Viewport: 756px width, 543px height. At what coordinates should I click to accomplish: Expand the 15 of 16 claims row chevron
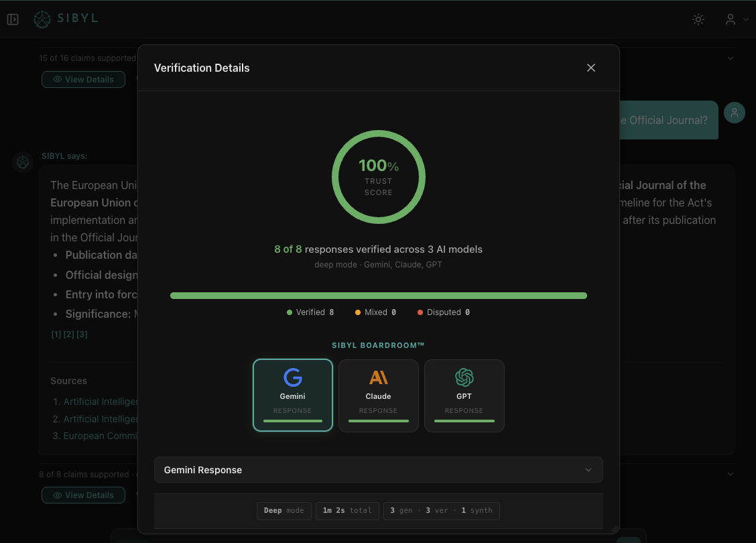coord(731,58)
